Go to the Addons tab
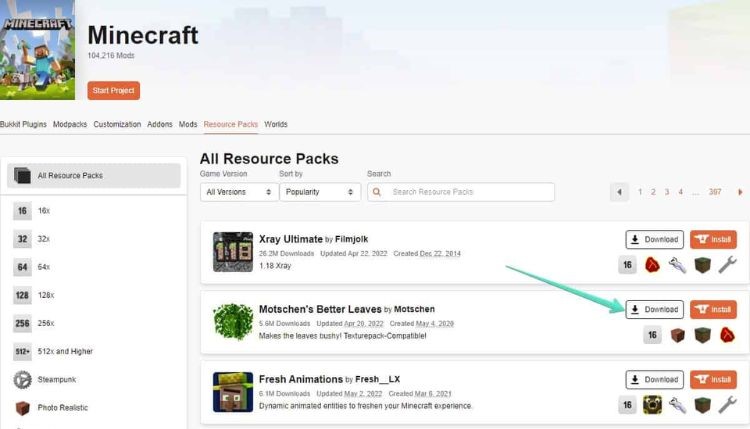Viewport: 750px width, 429px height. pos(160,124)
